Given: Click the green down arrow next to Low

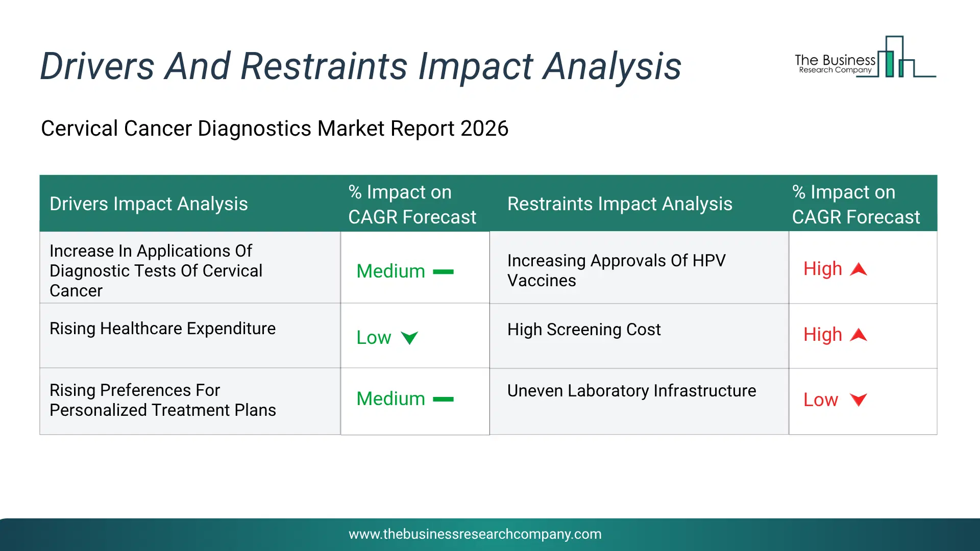Looking at the screenshot, I should click(x=409, y=338).
